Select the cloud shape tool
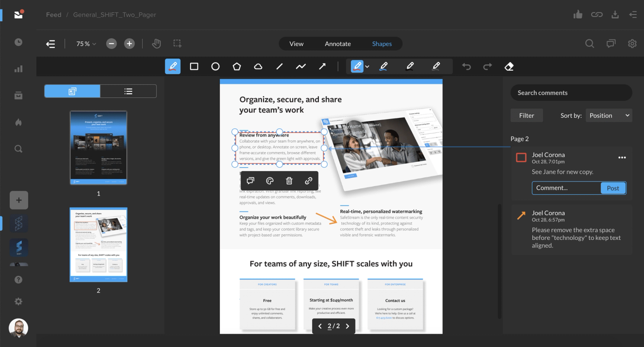 point(258,67)
